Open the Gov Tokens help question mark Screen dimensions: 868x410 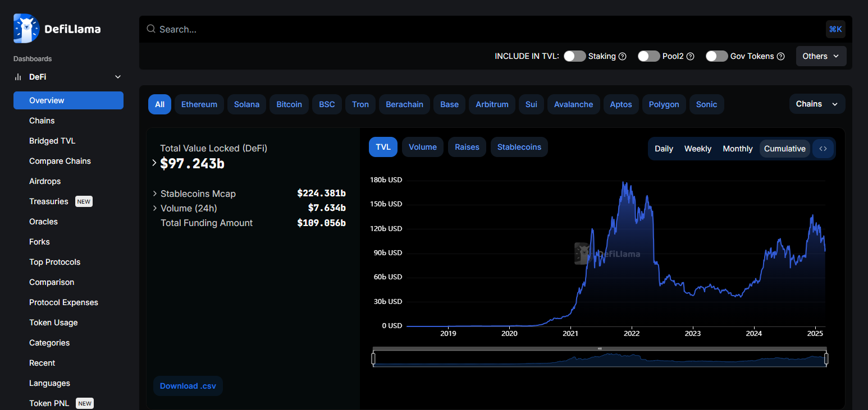(781, 56)
